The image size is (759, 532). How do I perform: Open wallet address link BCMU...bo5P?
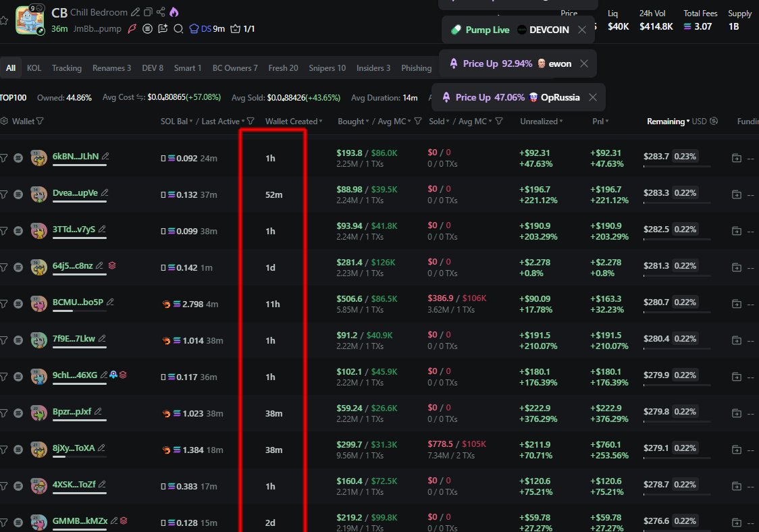pos(78,302)
